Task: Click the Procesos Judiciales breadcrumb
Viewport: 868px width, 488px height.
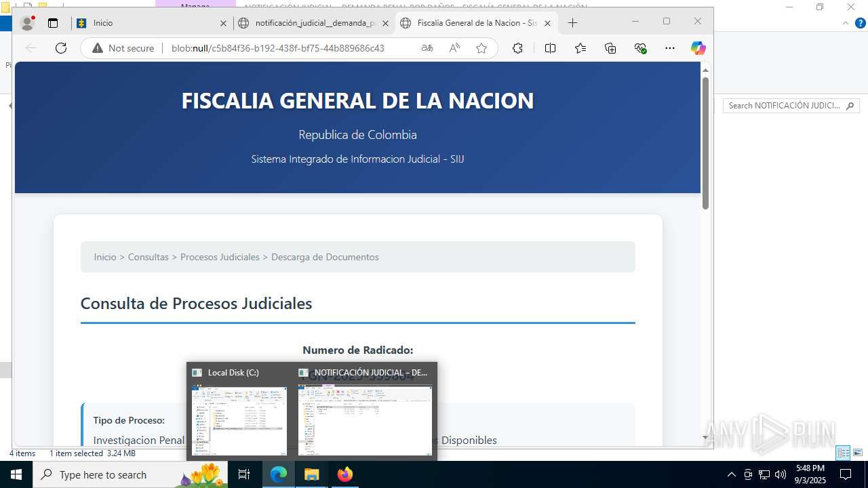Action: 220,257
